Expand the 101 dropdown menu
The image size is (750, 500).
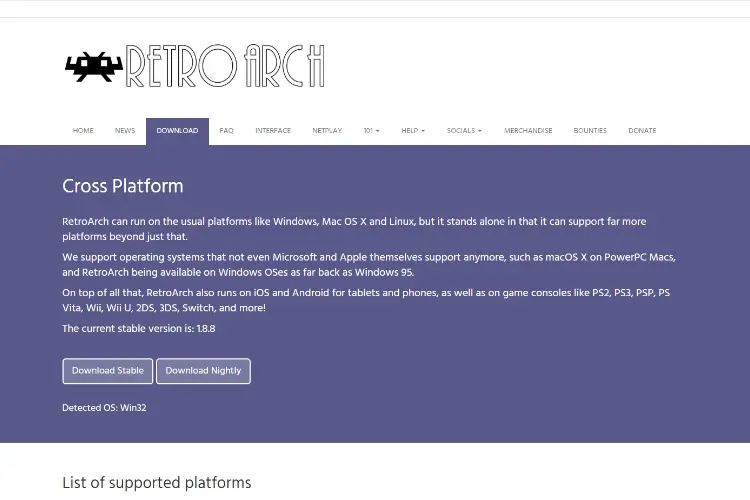[x=372, y=131]
